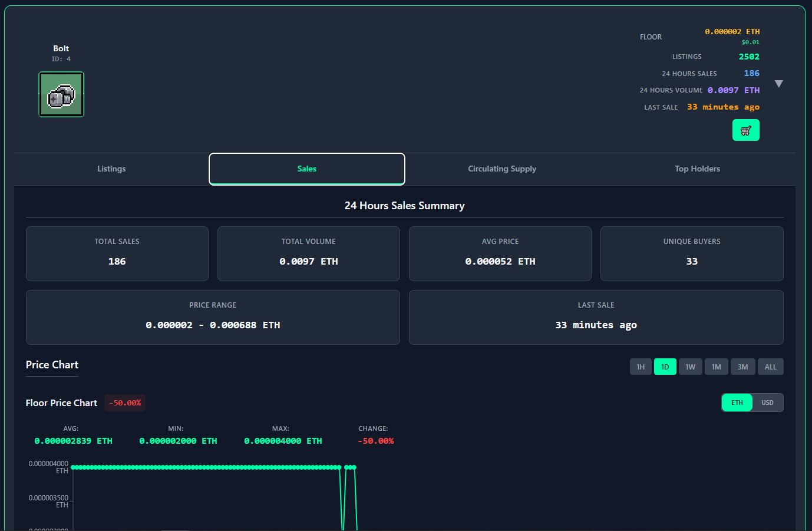Click the last data point on floor chart

(x=354, y=467)
